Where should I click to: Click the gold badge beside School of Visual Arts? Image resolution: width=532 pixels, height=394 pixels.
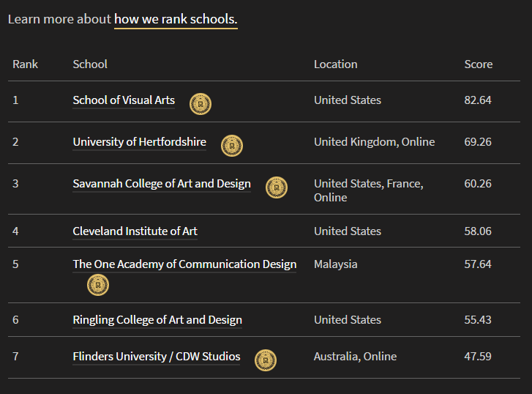201,104
